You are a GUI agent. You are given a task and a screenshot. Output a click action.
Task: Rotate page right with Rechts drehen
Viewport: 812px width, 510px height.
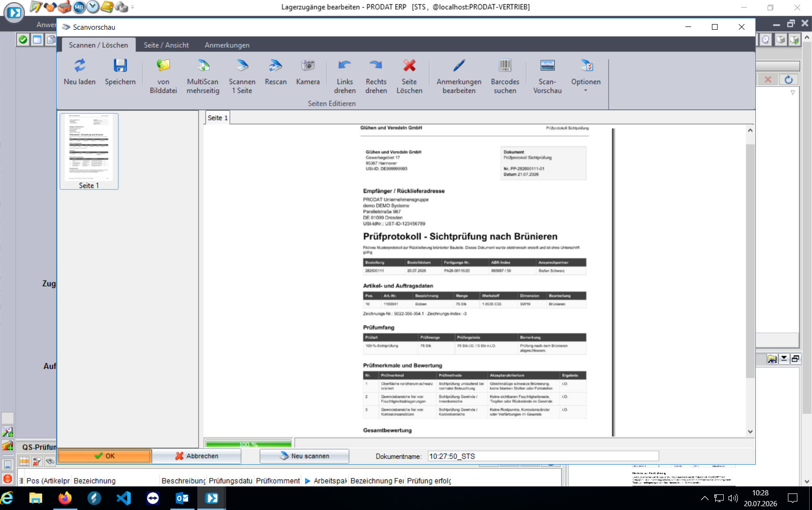(x=376, y=76)
